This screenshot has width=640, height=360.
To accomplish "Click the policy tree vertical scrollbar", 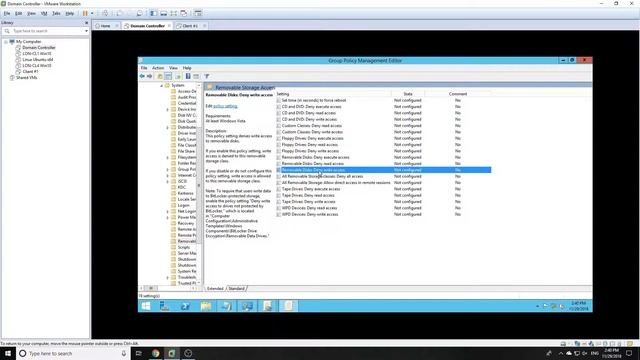I will point(199,184).
